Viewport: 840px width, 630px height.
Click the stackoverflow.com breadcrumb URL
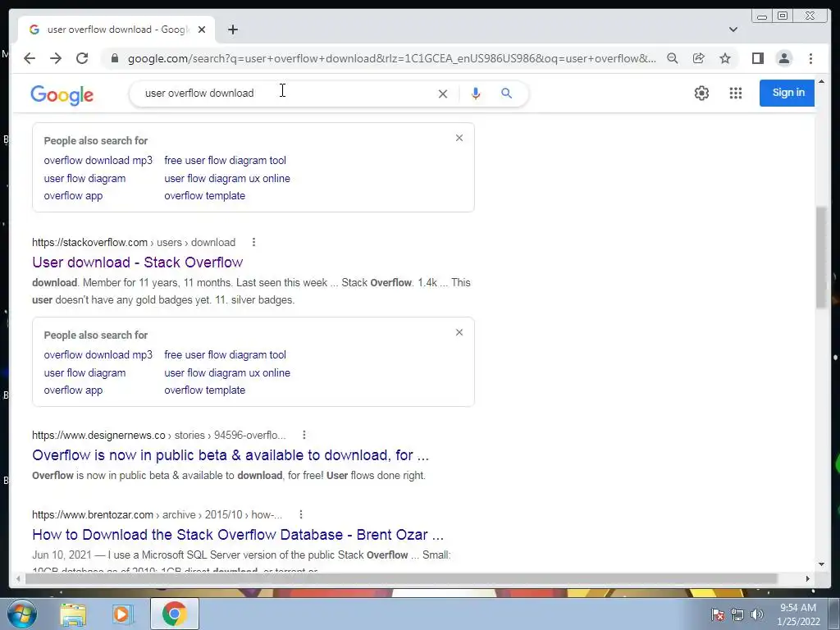click(134, 242)
